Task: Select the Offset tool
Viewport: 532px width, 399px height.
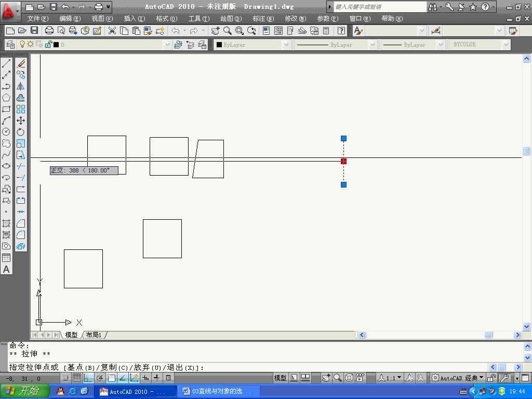Action: click(21, 98)
